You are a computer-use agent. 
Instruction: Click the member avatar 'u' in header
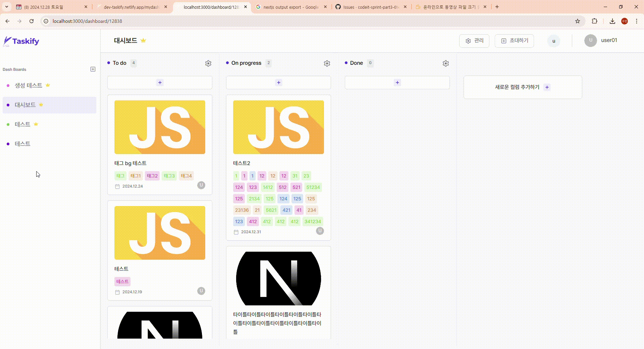554,41
